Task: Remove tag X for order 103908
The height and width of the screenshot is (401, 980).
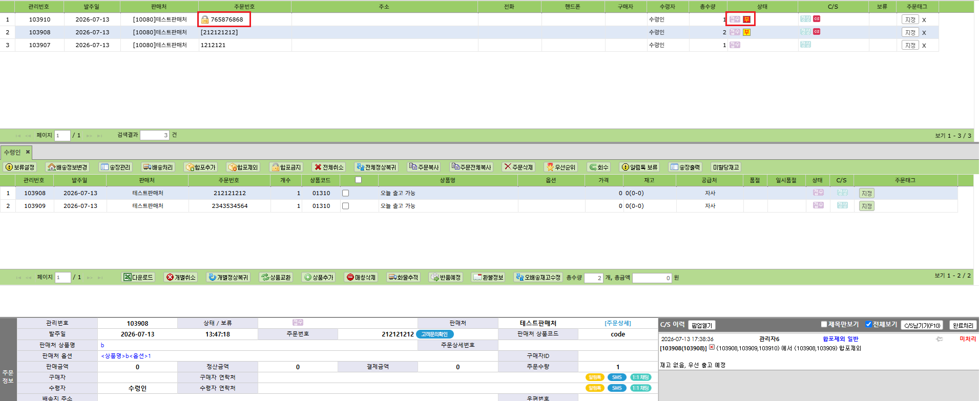Action: pos(924,33)
